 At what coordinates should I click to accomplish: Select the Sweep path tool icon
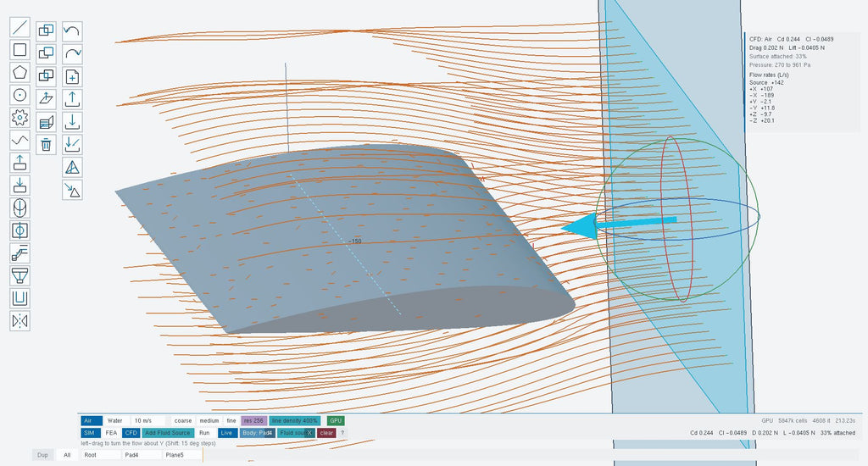click(x=20, y=253)
